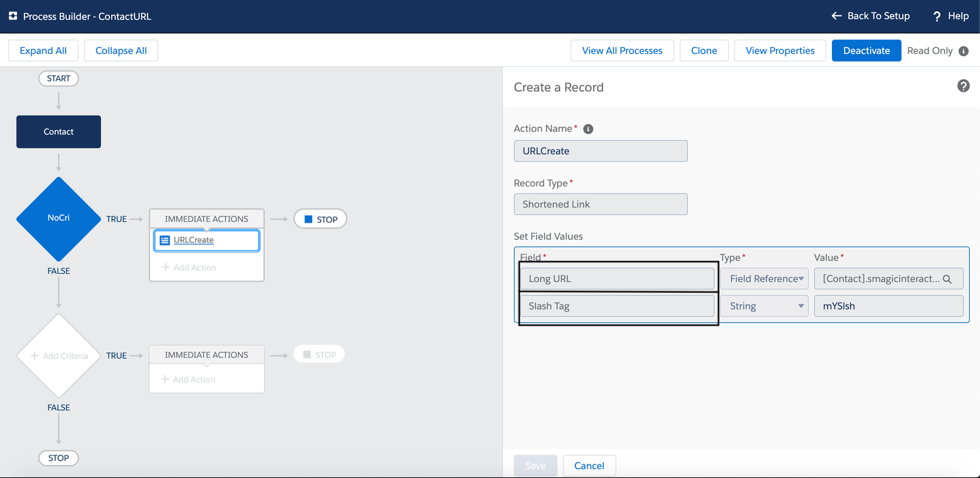Cancel the Create a Record action
Screen dimensions: 980x478
pyautogui.click(x=589, y=466)
